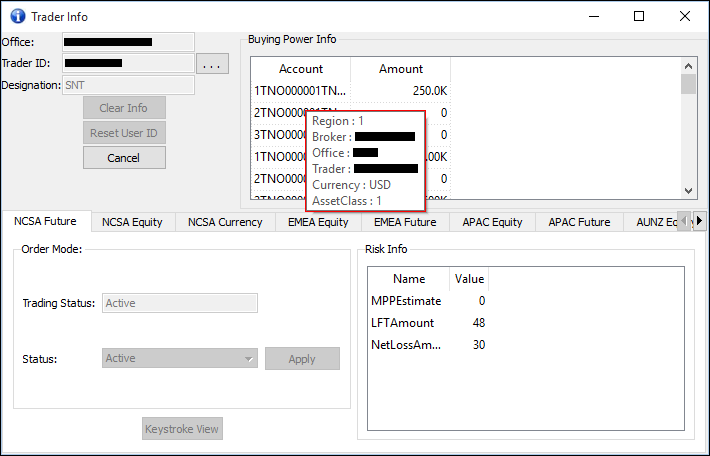The image size is (710, 456).
Task: Click the Reset User ID button
Action: 123,133
